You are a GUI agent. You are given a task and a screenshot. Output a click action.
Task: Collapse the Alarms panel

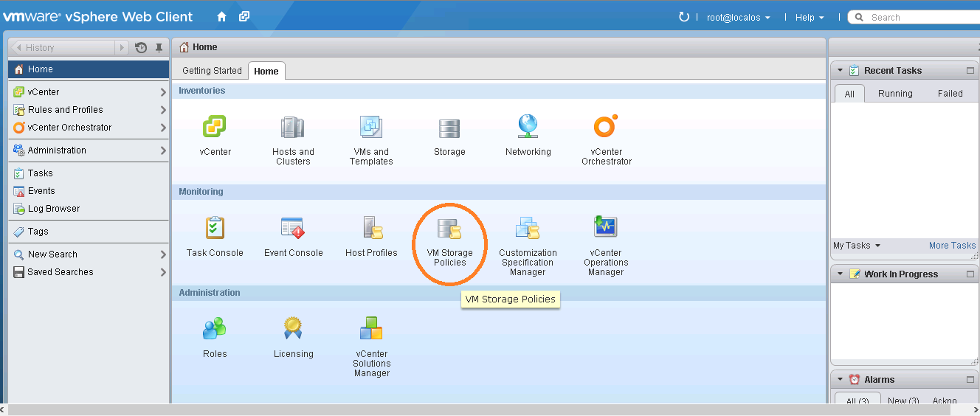[x=840, y=380]
